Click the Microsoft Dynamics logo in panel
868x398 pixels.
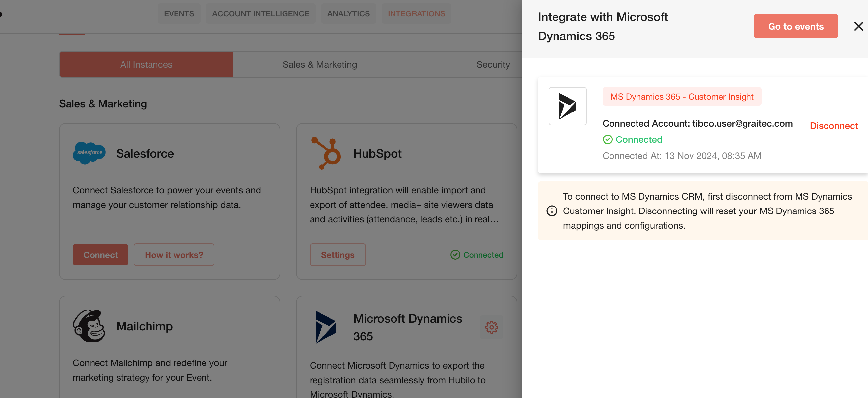[x=567, y=106]
